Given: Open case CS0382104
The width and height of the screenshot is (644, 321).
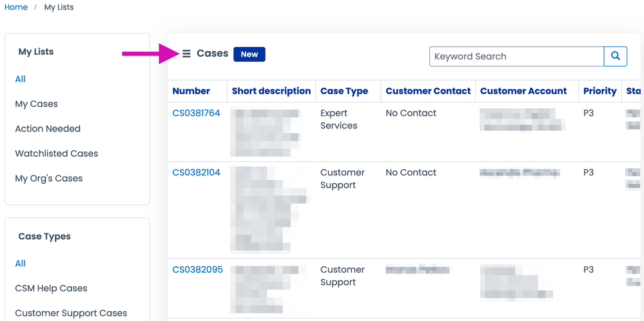Looking at the screenshot, I should tap(196, 172).
